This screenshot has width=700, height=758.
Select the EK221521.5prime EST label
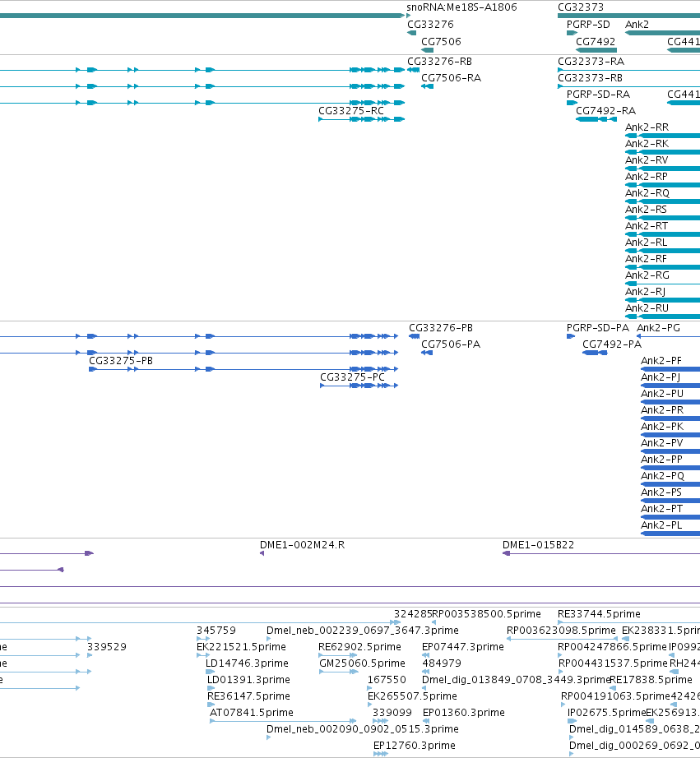click(x=241, y=647)
